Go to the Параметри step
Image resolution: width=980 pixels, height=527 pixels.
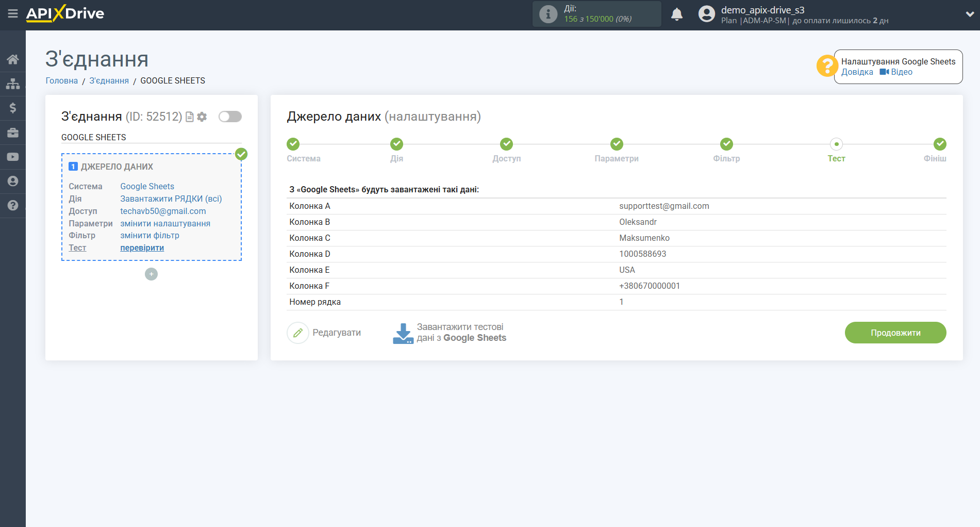click(x=617, y=144)
